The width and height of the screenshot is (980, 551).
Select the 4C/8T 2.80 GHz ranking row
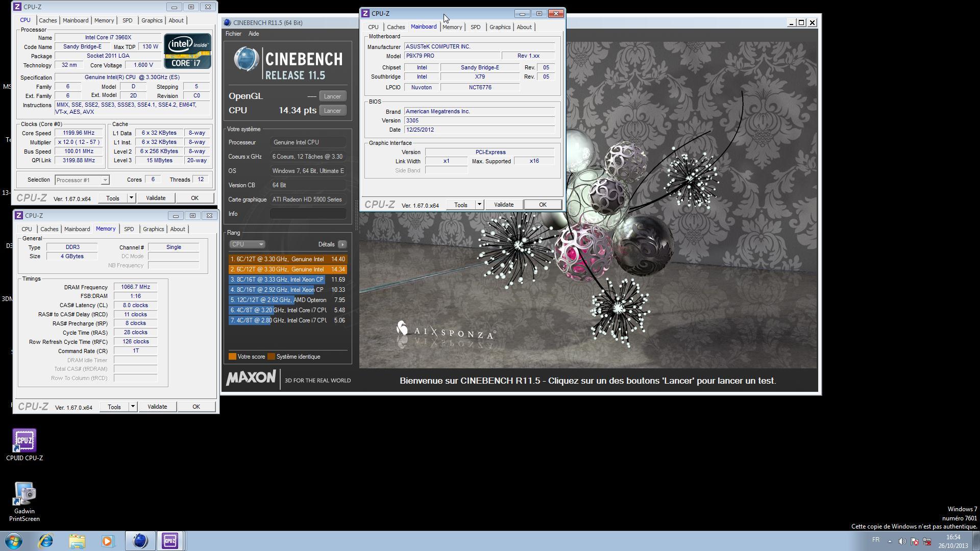287,320
